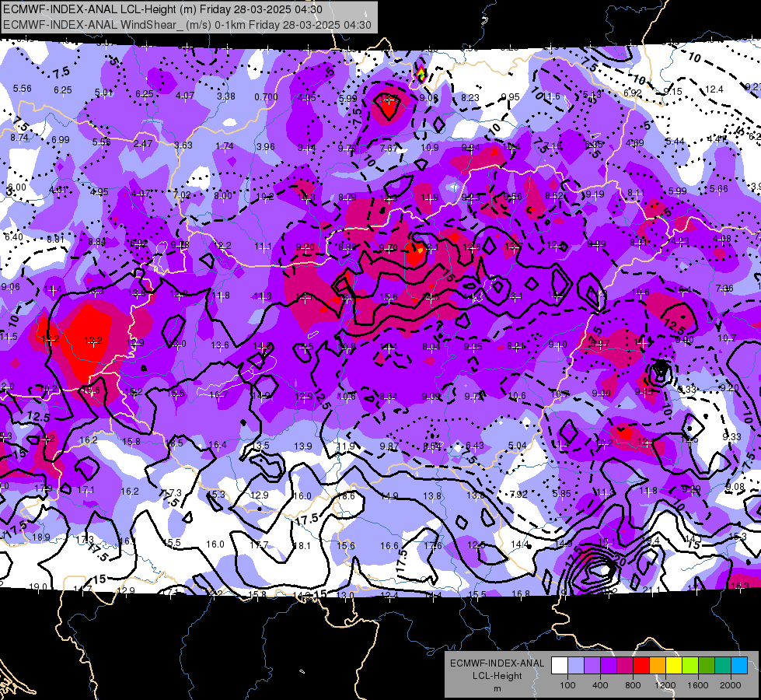Click the LCL-Height title line at top
The height and width of the screenshot is (700, 761).
162,9
